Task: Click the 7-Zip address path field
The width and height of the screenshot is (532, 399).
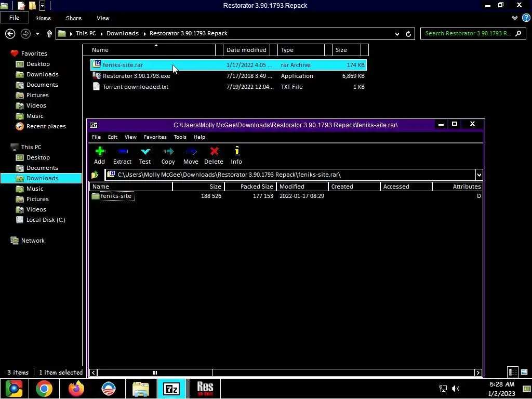Action: click(290, 175)
